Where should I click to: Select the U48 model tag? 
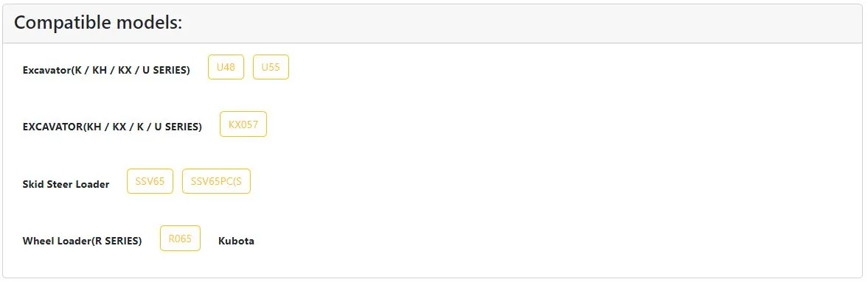click(x=226, y=67)
